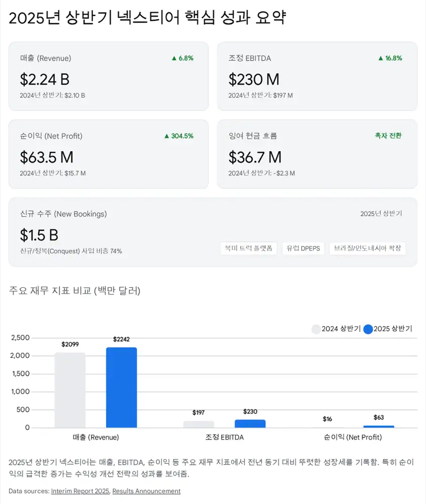Screen dimensions: 426x504
Task: Click the 304.5% increase arrow on Net Profit
Action: tap(178, 136)
